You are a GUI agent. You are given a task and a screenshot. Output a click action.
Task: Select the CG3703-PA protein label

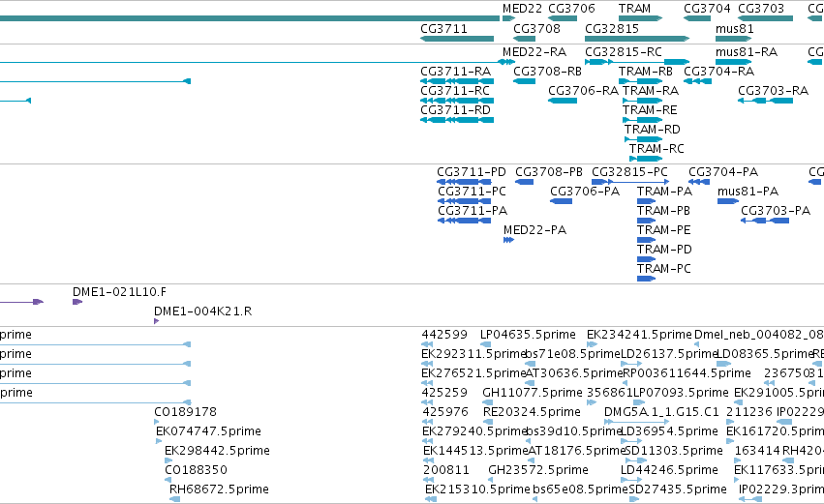pos(776,211)
